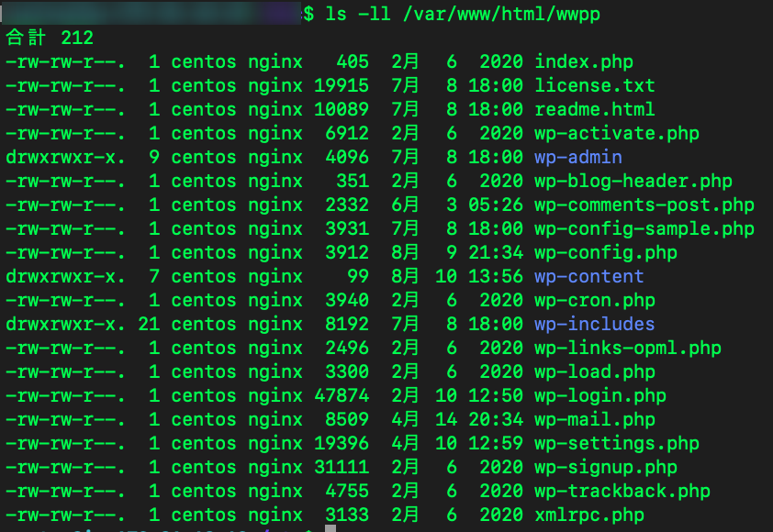Viewport: 773px width, 532px height.
Task: Select the xmlrpc.php filename
Action: [589, 515]
